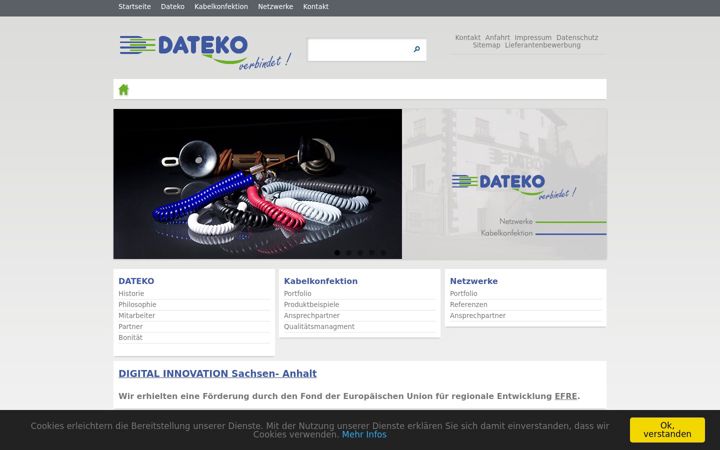This screenshot has width=720, height=450.
Task: Select the fifth slider dot
Action: 383,253
